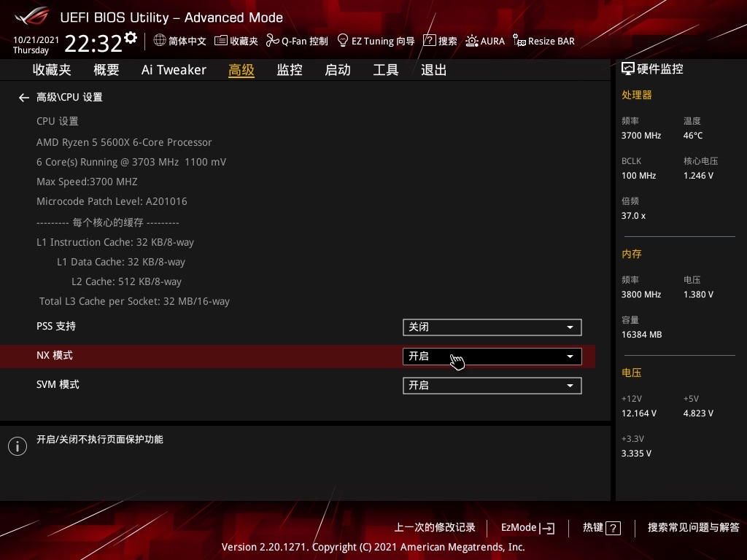Open the Q-Fan 控制 fan tuning tool

point(296,41)
